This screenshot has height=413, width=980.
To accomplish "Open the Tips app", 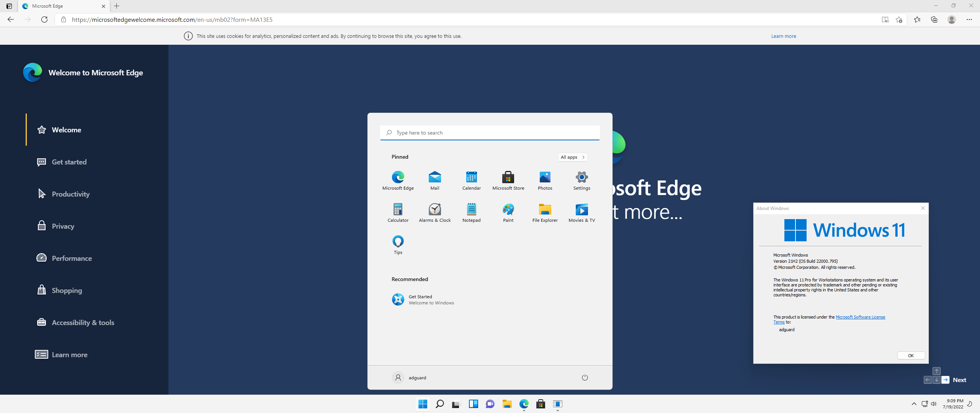I will [x=398, y=245].
